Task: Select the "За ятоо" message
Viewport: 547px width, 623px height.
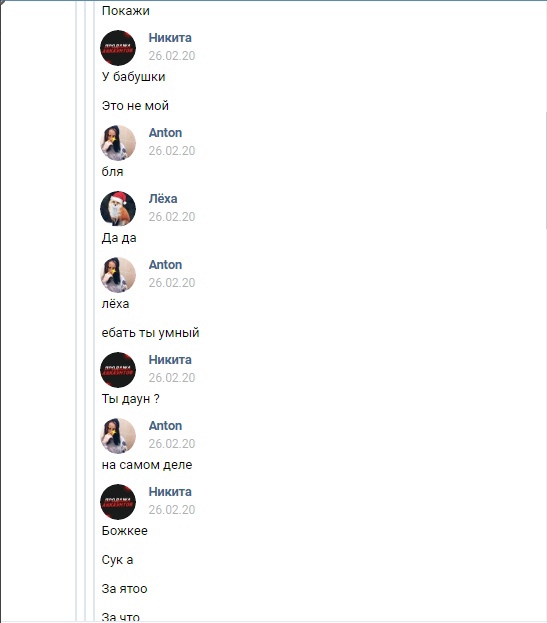Action: pyautogui.click(x=124, y=589)
